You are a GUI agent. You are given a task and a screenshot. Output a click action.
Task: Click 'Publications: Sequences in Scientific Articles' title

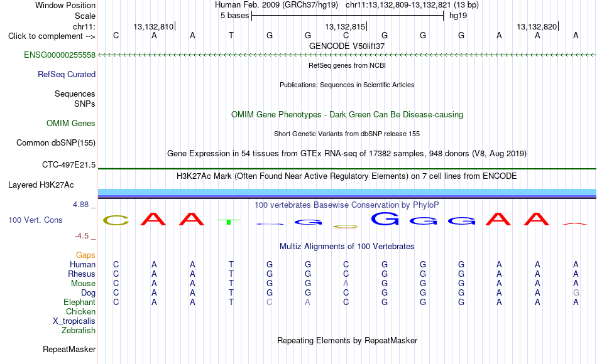pos(347,85)
